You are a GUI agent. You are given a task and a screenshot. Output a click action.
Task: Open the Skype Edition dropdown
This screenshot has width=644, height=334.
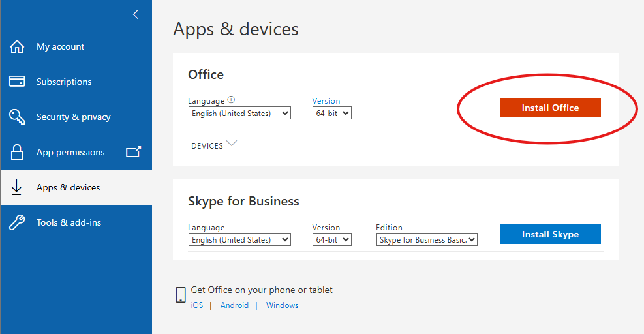[427, 239]
